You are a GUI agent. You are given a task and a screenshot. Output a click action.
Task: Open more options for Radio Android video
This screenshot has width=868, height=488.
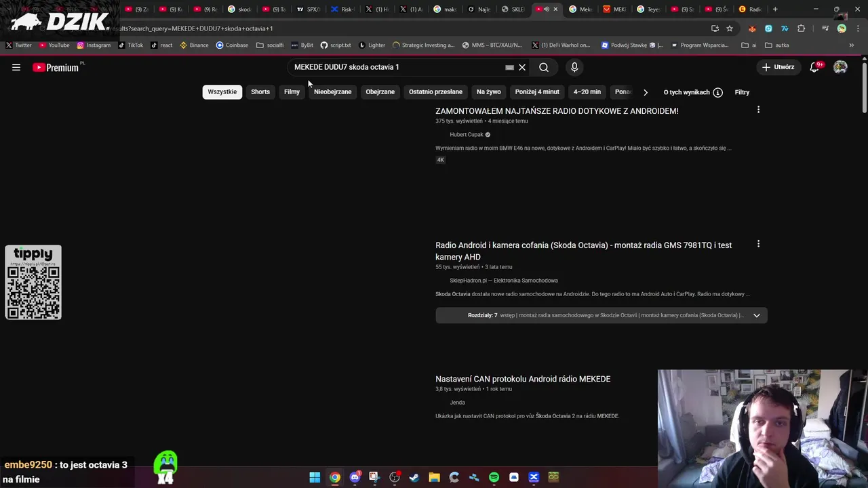pos(758,244)
